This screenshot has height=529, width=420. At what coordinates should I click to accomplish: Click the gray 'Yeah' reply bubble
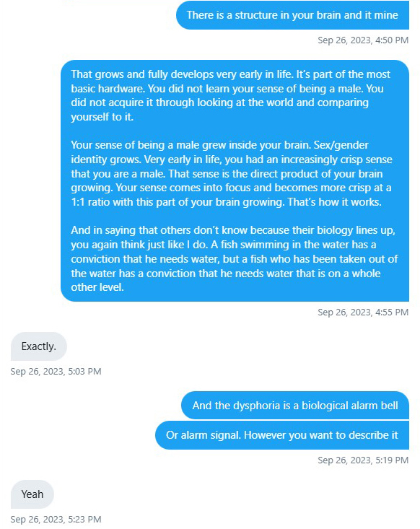click(x=32, y=494)
